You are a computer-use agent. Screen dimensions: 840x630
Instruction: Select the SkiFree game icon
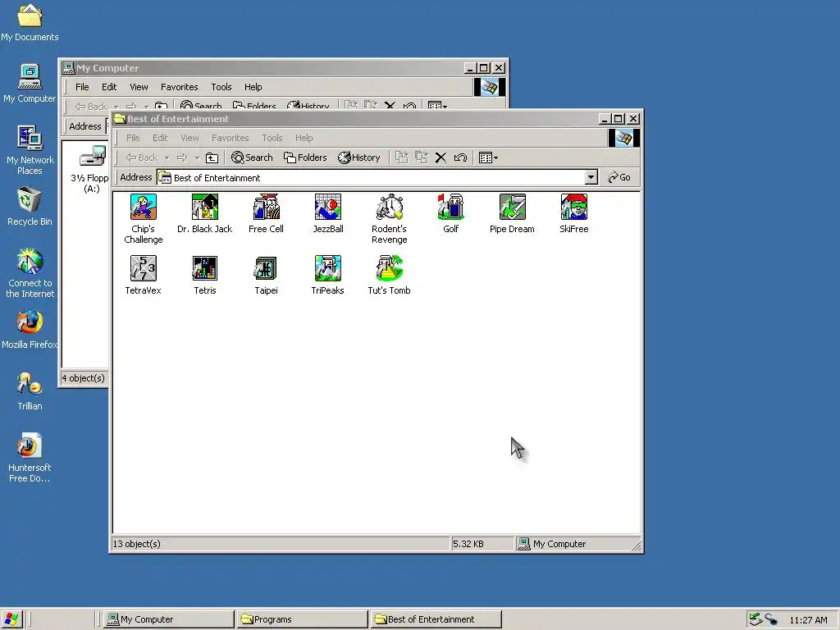(x=573, y=208)
